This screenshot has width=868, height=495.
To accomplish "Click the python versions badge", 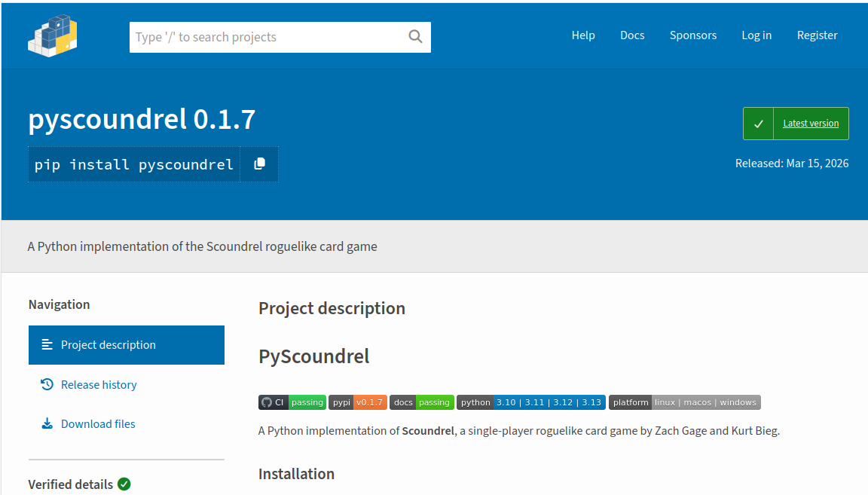I will click(x=530, y=402).
